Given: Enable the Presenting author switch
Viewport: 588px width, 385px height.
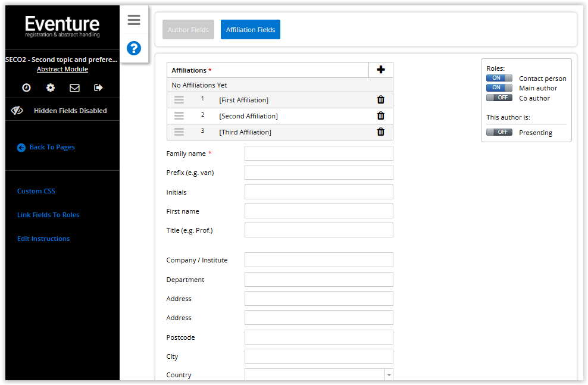Looking at the screenshot, I should 499,132.
